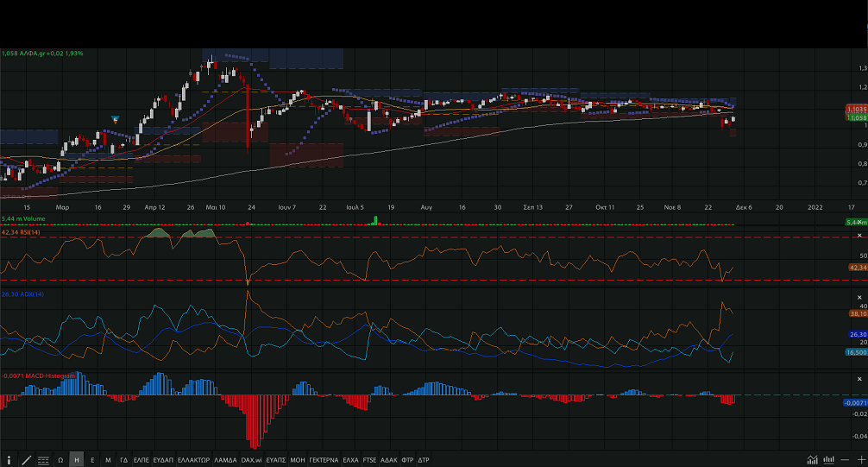Close the RSI(14) indicator panel
Screen dimensions: 868x467
tap(859, 235)
